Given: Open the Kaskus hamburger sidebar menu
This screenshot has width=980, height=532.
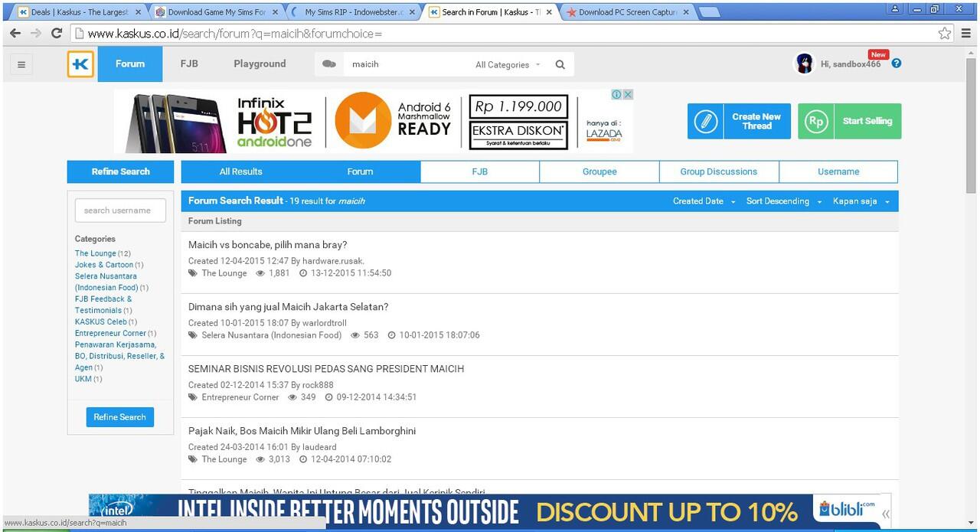Looking at the screenshot, I should pyautogui.click(x=21, y=64).
